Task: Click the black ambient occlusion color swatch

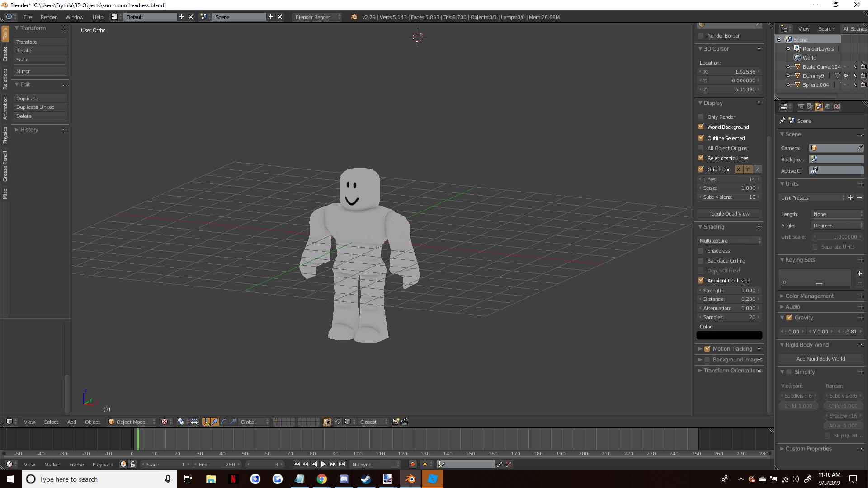Action: pyautogui.click(x=729, y=335)
